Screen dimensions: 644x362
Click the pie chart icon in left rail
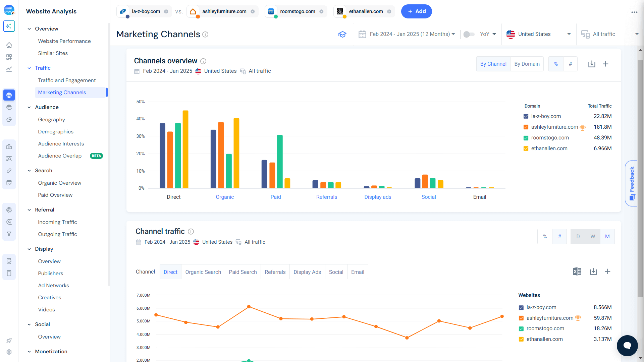[x=9, y=119]
